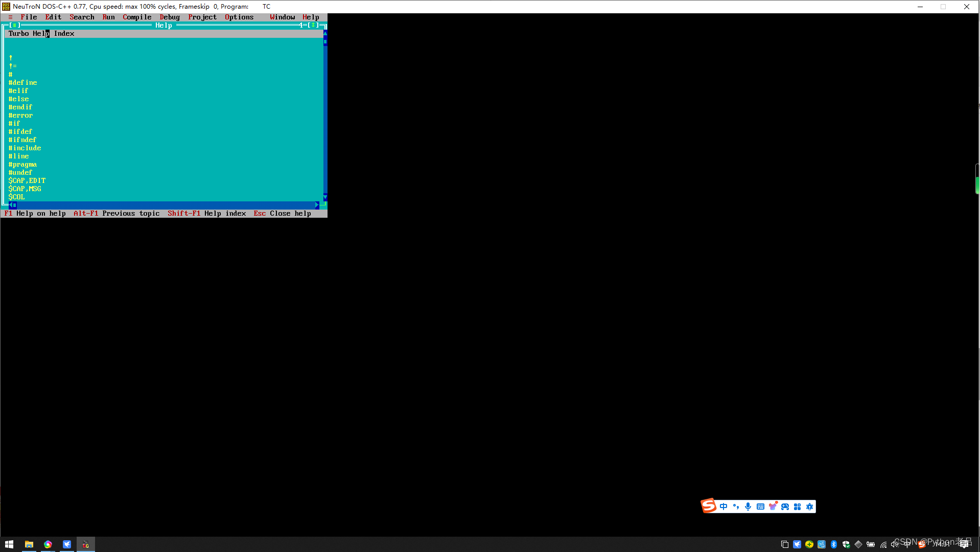Open Sogou skin customization icon
The width and height of the screenshot is (980, 552).
coord(773,507)
